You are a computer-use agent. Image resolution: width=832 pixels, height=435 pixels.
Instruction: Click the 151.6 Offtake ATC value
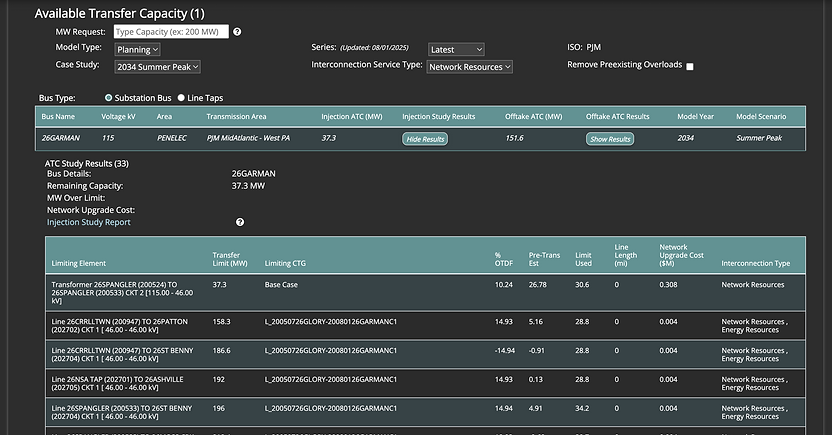[514, 138]
